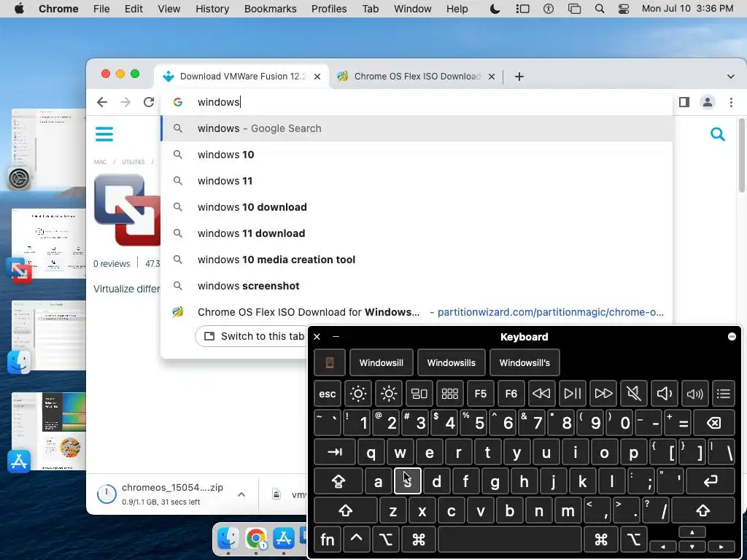Select System Settings window thumbnail in Stage Manager

point(48,148)
